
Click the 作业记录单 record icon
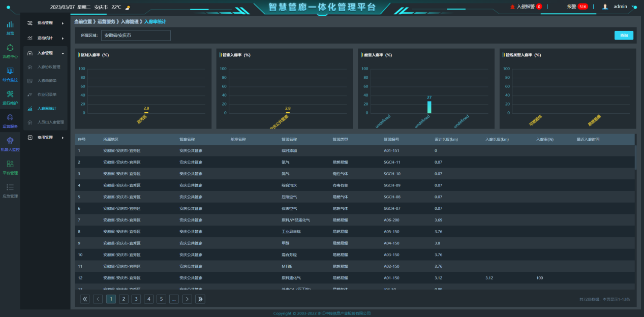30,94
